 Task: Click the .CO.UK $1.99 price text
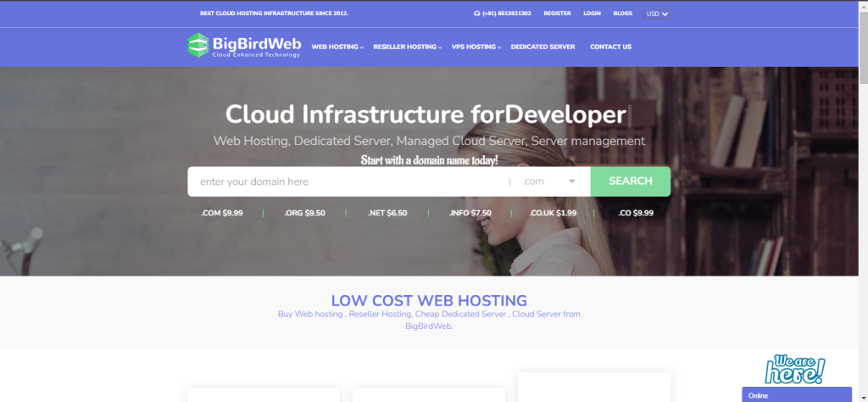click(553, 213)
